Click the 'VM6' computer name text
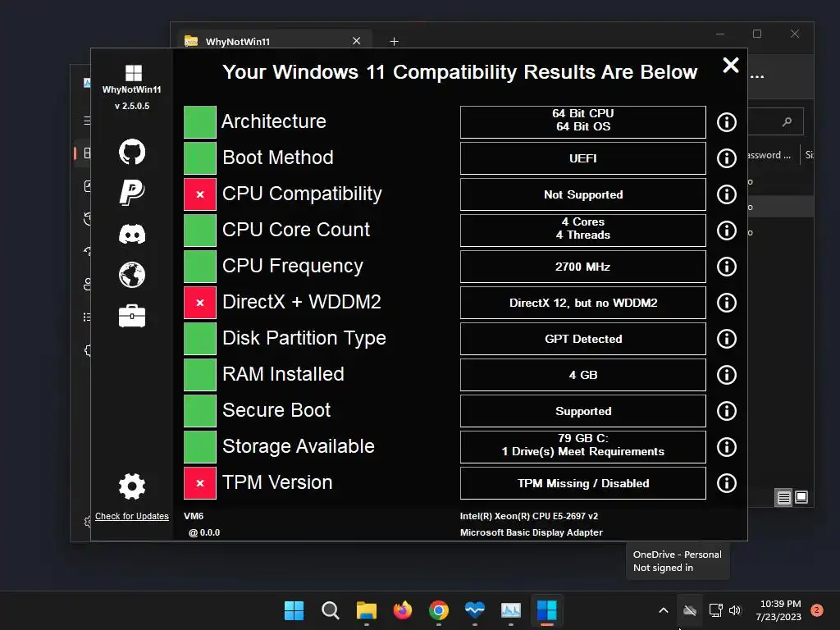This screenshot has height=630, width=840. pyautogui.click(x=194, y=516)
